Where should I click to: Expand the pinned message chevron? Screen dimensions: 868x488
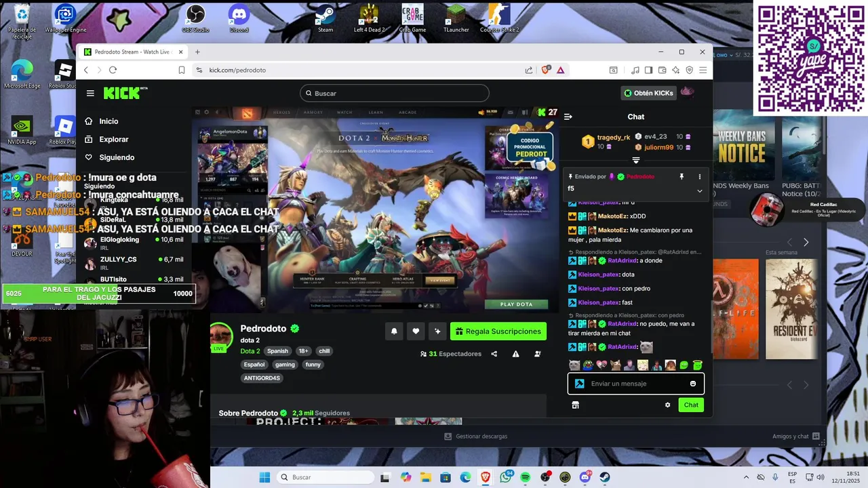[x=700, y=190]
